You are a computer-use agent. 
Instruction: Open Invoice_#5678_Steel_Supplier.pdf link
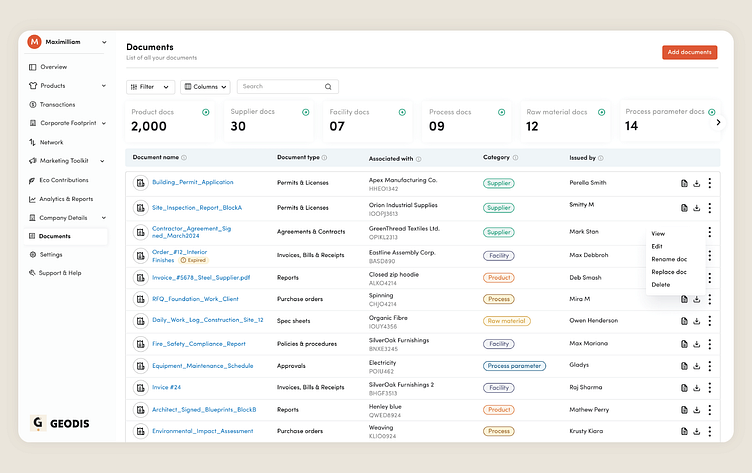(201, 278)
